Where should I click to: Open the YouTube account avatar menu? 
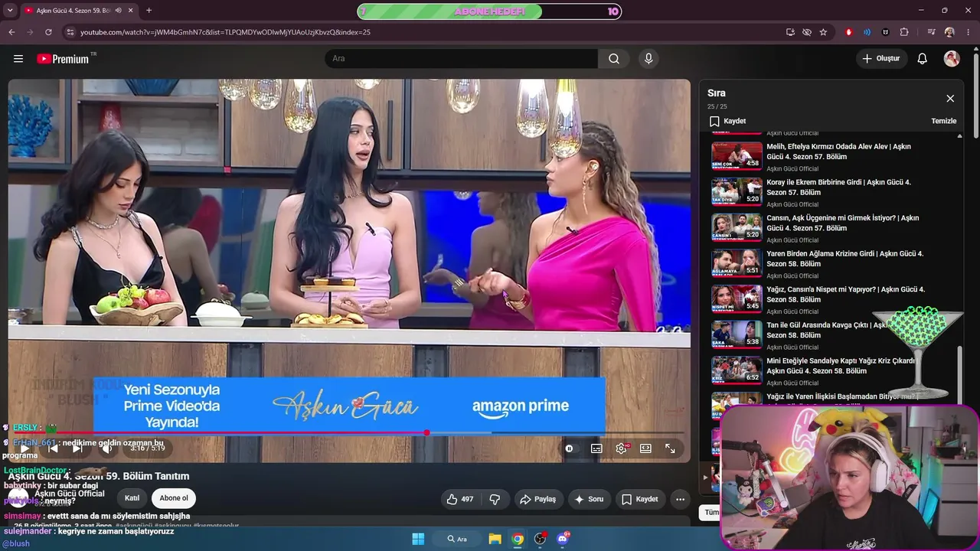pyautogui.click(x=952, y=59)
